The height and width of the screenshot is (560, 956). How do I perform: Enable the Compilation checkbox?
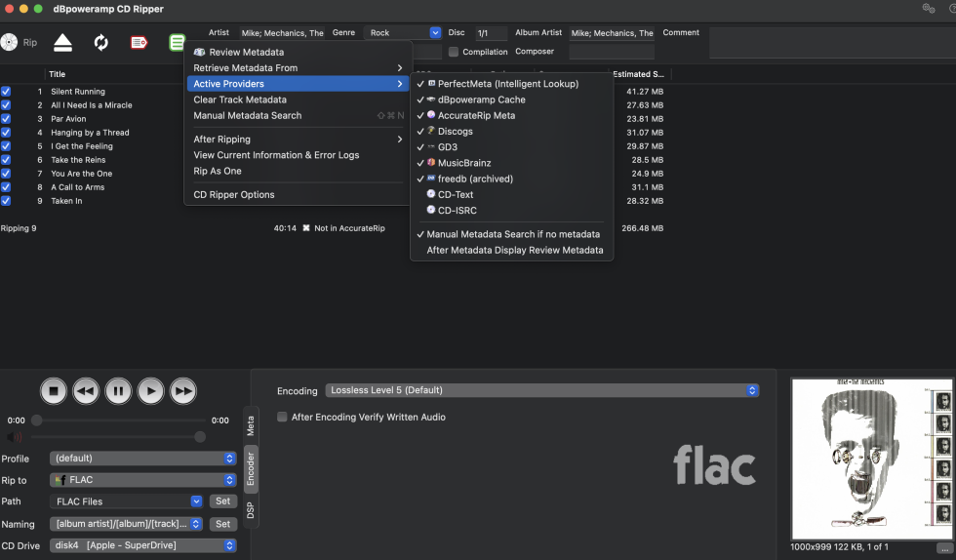point(453,52)
